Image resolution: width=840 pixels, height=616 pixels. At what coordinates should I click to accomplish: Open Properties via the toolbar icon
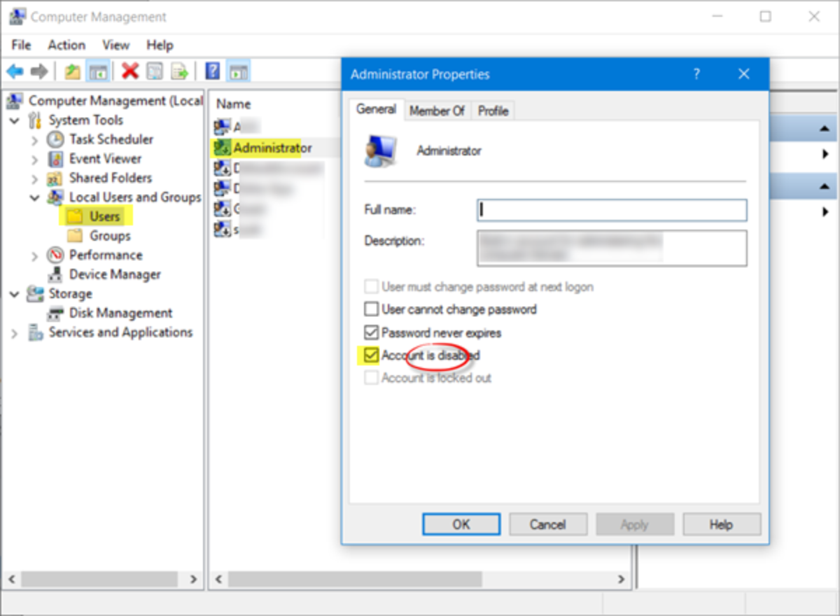(x=155, y=71)
